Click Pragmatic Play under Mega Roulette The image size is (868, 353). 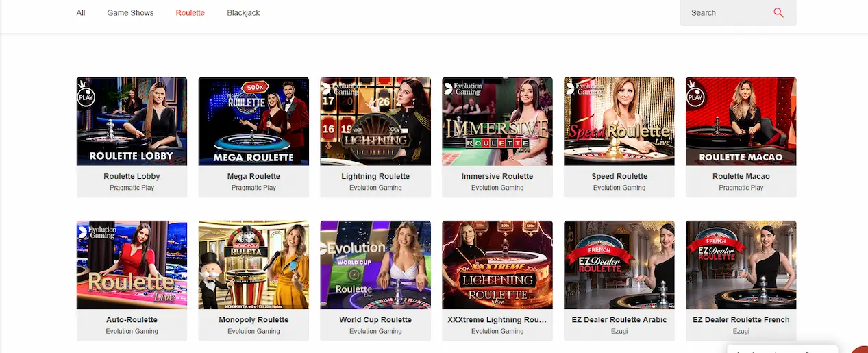point(253,188)
